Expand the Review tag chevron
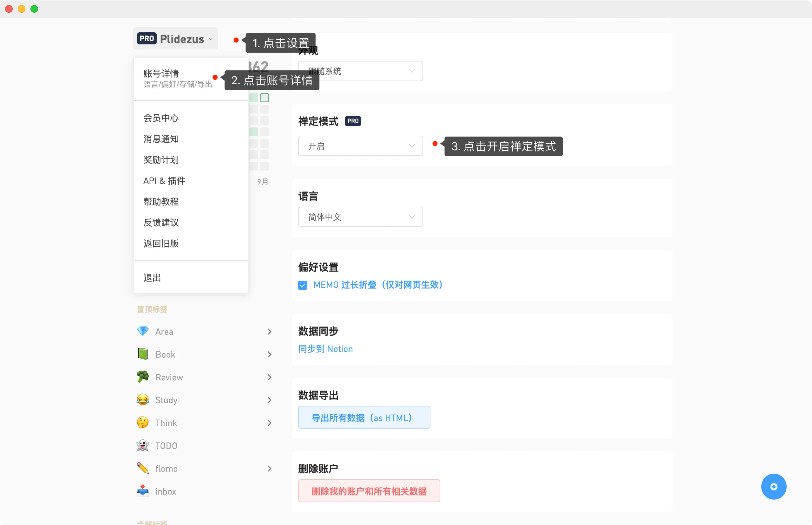This screenshot has height=525, width=812. [269, 377]
